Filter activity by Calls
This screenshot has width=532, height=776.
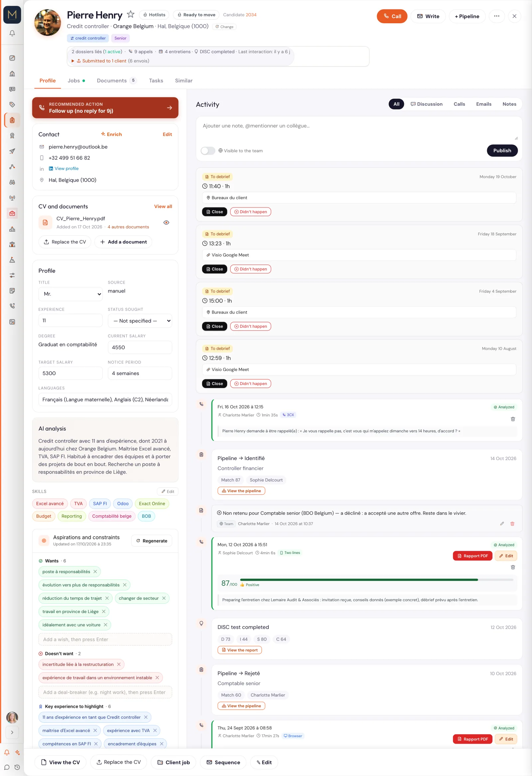(459, 104)
